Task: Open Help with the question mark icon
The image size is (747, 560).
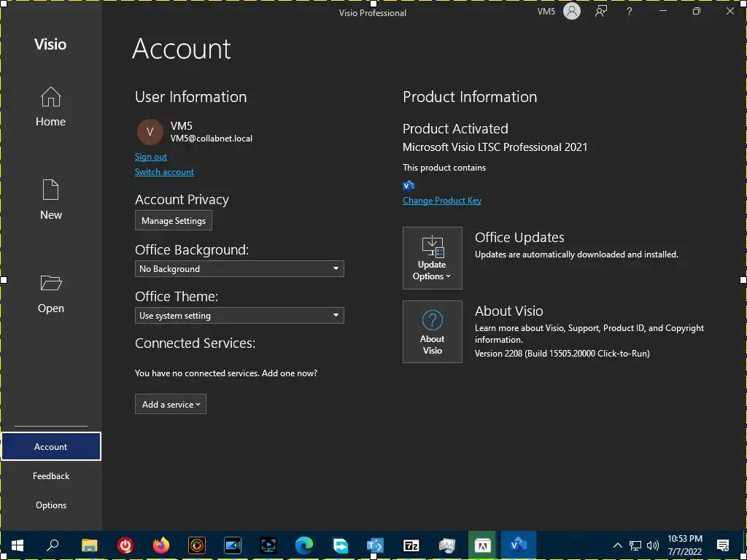Action: (630, 12)
